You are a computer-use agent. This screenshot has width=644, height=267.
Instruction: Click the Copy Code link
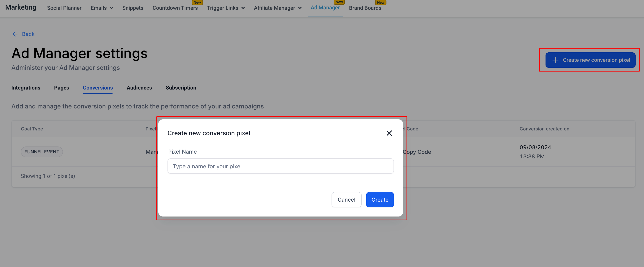[x=417, y=152]
